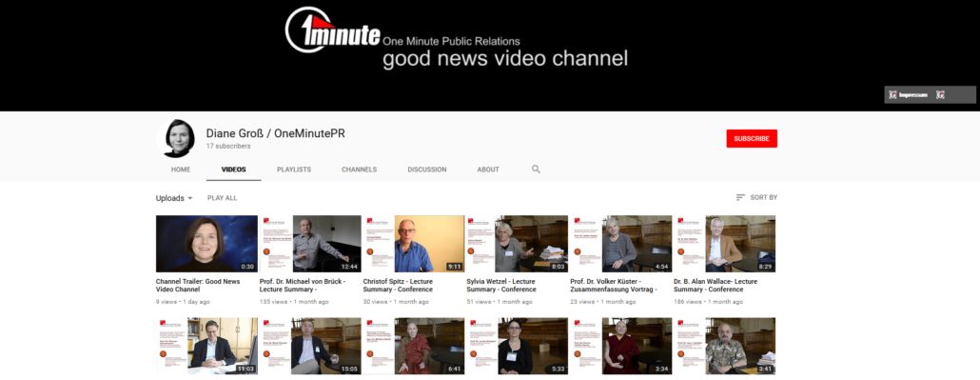Open Sylvia Wetzel Lecture Summary title

[x=501, y=286]
